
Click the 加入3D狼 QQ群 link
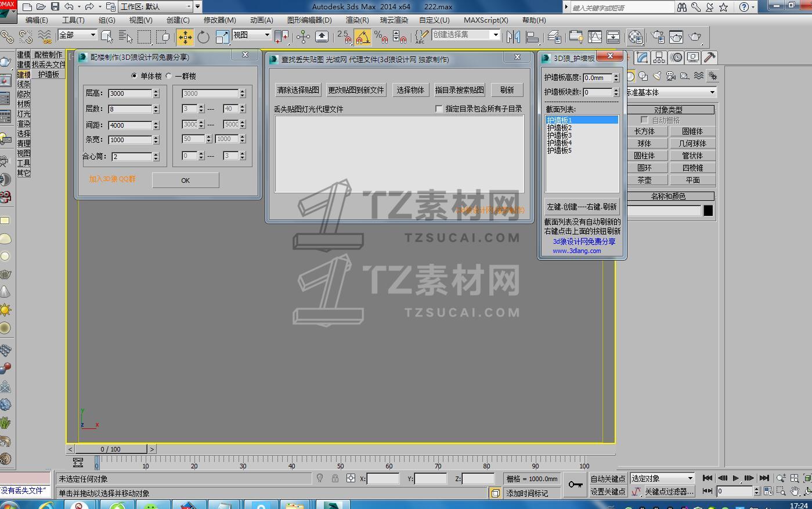[112, 179]
